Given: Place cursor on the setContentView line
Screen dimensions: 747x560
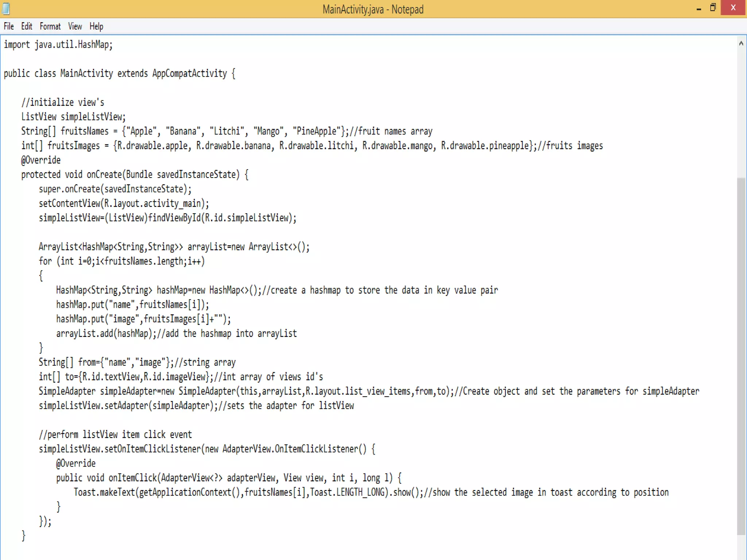Looking at the screenshot, I should [x=124, y=203].
